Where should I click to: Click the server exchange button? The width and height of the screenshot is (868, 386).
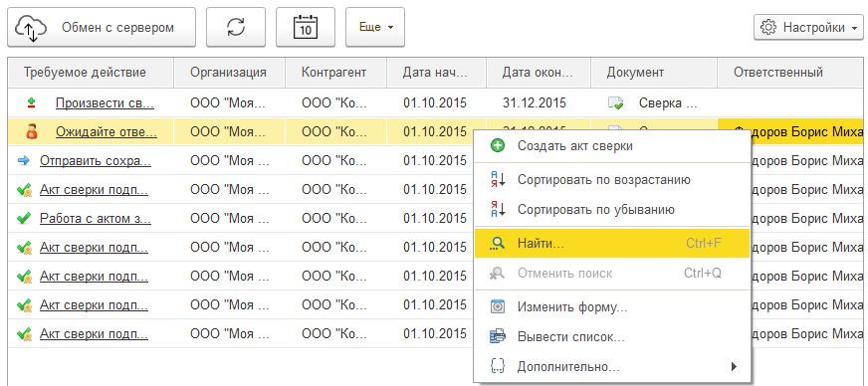click(102, 27)
